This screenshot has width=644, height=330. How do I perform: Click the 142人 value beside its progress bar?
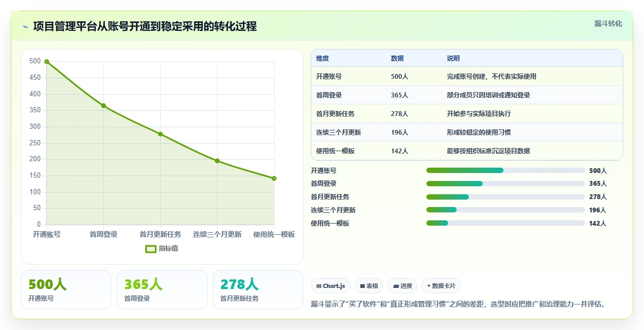(x=598, y=224)
